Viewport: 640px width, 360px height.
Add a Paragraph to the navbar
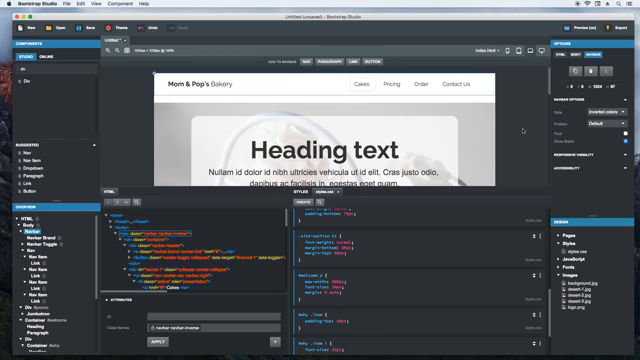[329, 62]
